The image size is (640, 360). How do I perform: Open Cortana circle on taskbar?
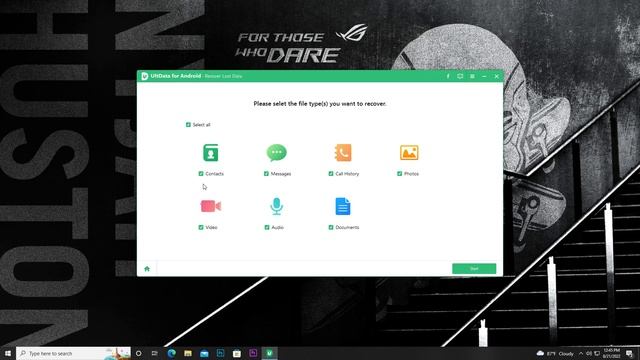(x=138, y=353)
